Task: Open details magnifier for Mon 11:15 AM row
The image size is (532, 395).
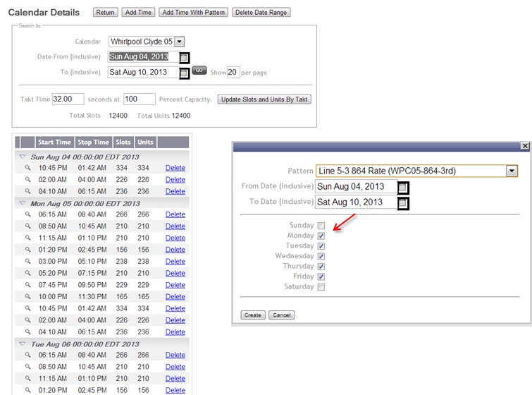Action: point(27,238)
